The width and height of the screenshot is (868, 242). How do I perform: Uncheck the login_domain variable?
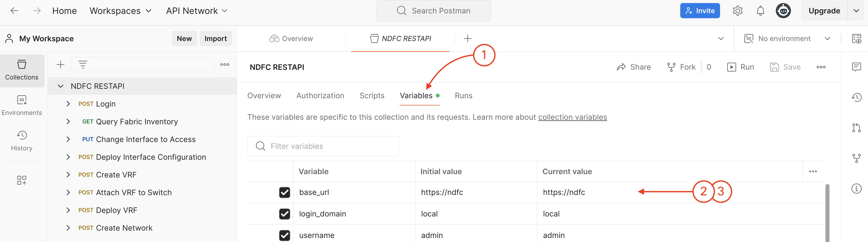(x=284, y=214)
